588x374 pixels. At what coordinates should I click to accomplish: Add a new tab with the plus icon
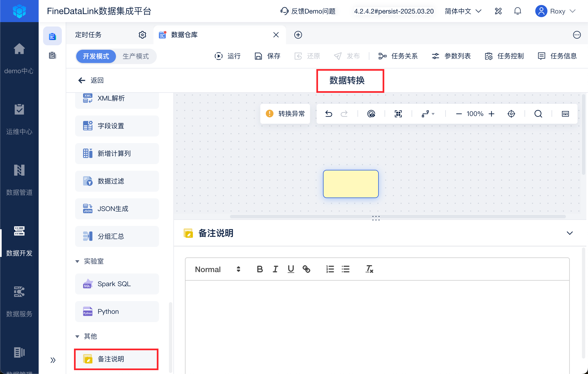pos(298,35)
